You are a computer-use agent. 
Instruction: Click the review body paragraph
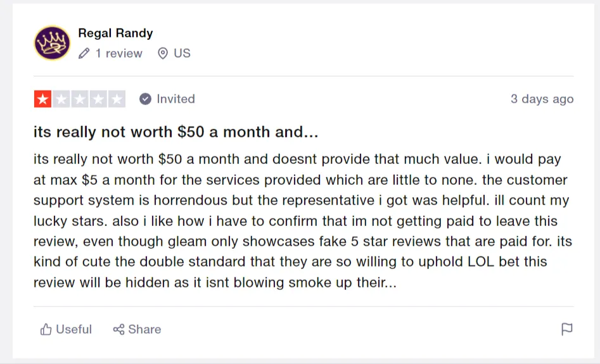[301, 221]
